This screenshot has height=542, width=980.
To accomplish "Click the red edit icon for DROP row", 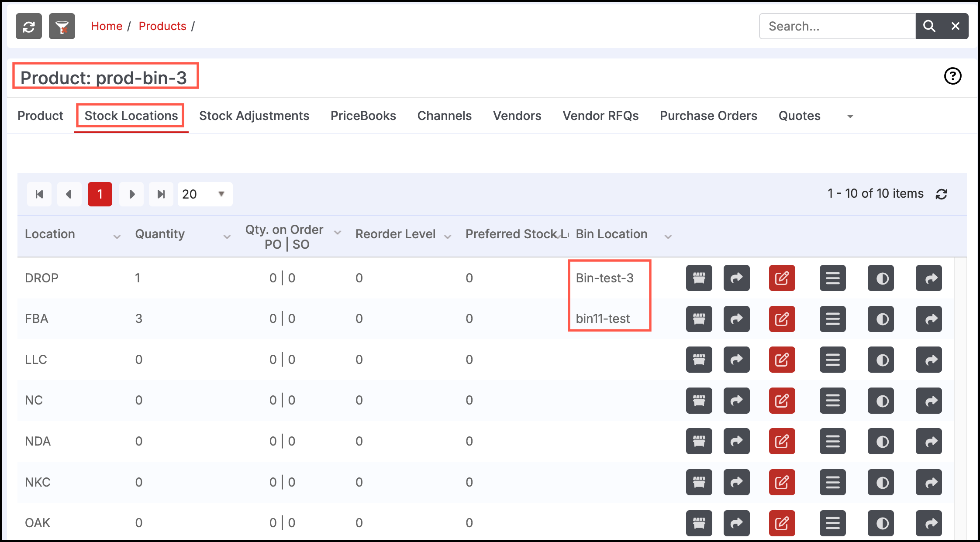I will point(782,278).
